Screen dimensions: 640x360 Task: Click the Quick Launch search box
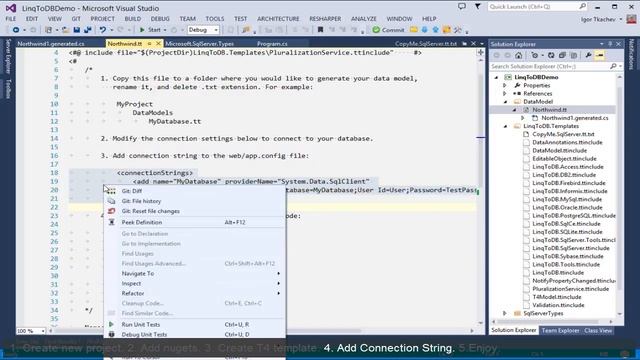click(x=537, y=7)
